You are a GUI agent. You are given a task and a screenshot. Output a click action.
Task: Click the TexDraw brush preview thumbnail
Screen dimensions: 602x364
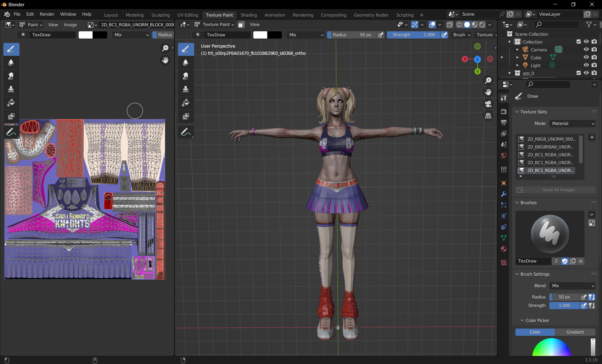(x=550, y=234)
